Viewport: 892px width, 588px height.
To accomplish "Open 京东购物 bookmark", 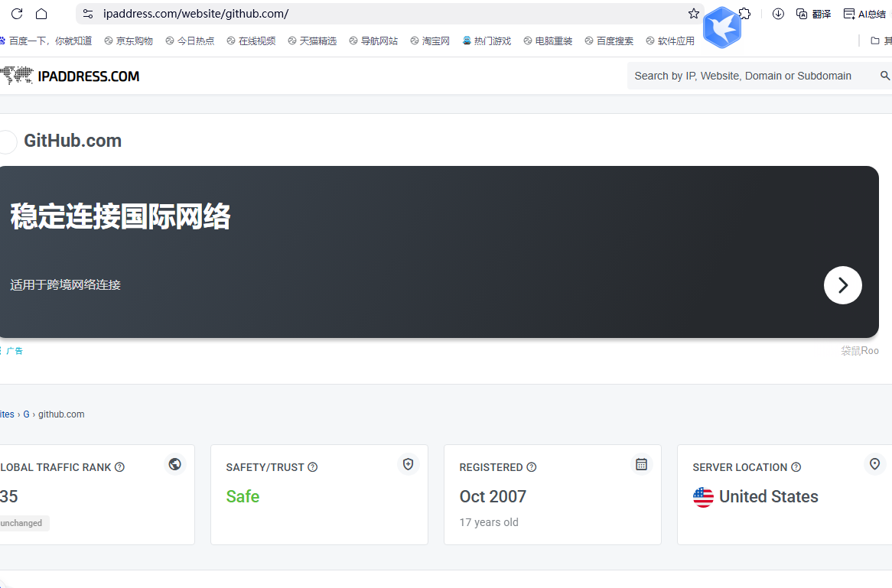I will point(129,41).
